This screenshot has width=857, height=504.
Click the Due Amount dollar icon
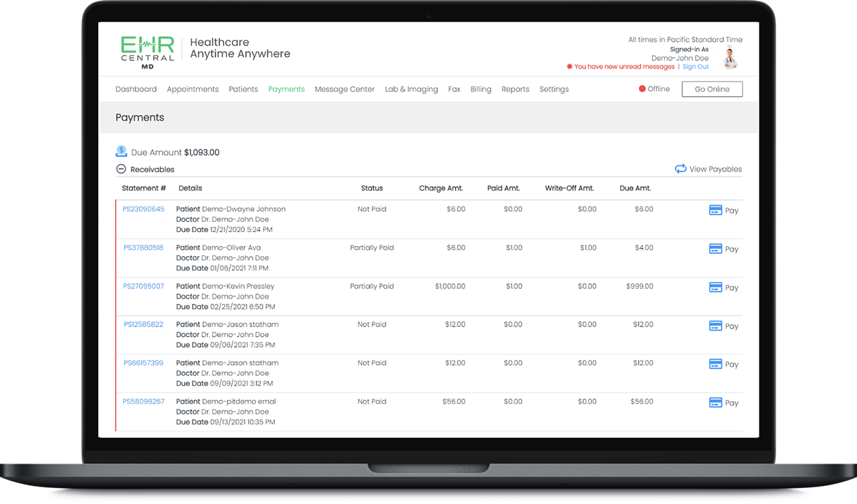coord(122,152)
